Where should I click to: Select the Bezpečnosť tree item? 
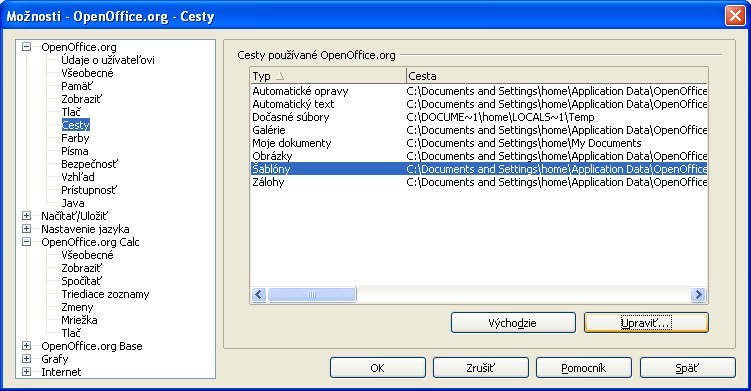click(x=89, y=164)
